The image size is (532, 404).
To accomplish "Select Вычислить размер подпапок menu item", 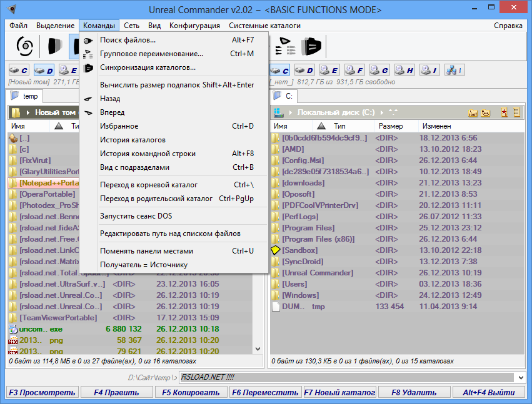I will tap(174, 85).
